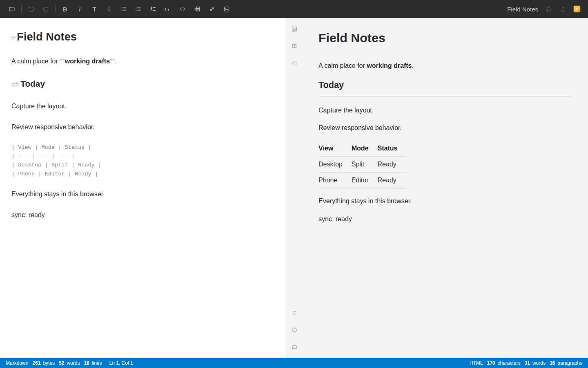Click '170 characters' in the status bar

click(503, 363)
